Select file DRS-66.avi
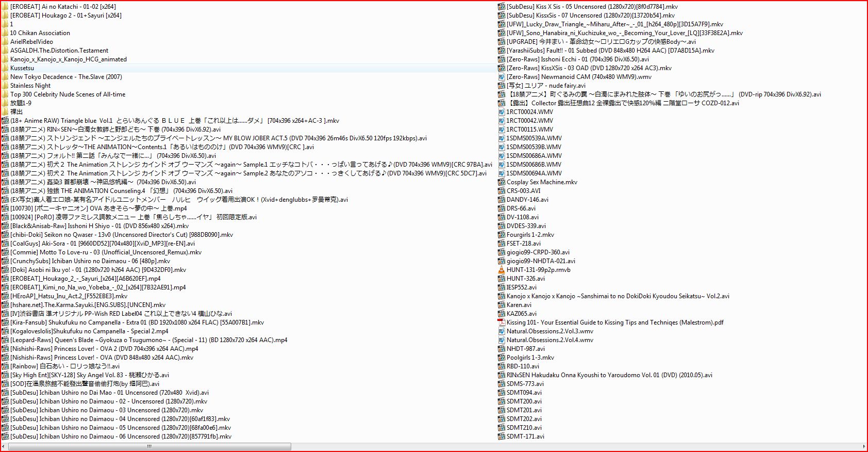Screen dimensions: 868x452 tap(521, 208)
